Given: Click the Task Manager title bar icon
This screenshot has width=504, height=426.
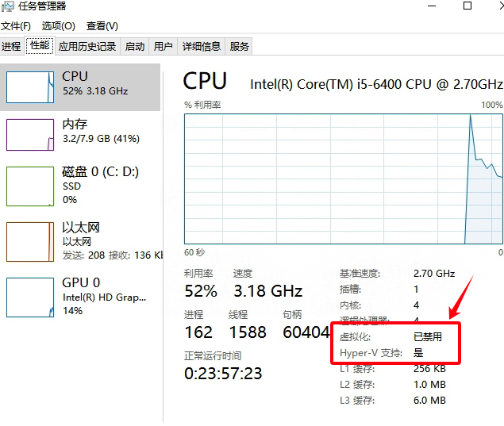Looking at the screenshot, I should (8, 6).
